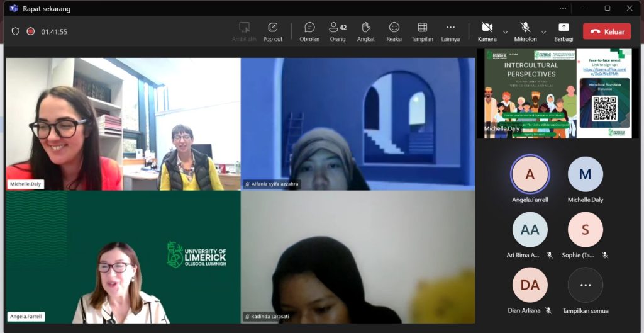The height and width of the screenshot is (333, 644).
Task: Open Lainnya more options menu
Action: tap(450, 31)
